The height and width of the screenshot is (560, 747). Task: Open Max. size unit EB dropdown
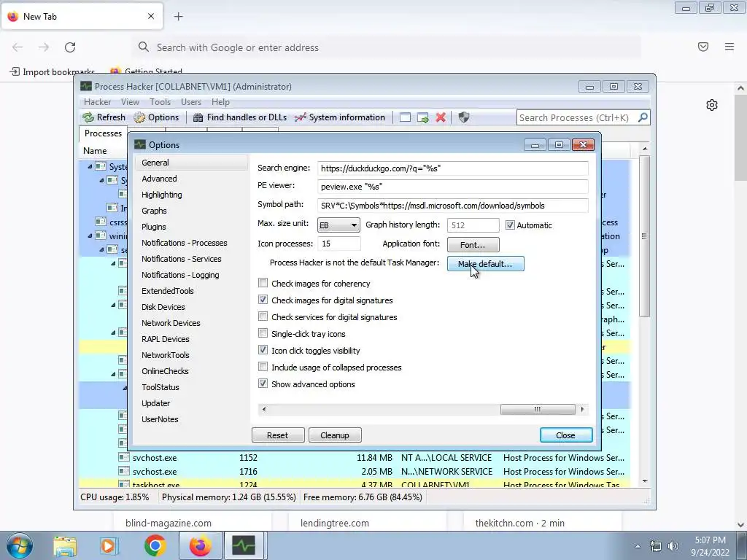[x=338, y=225]
